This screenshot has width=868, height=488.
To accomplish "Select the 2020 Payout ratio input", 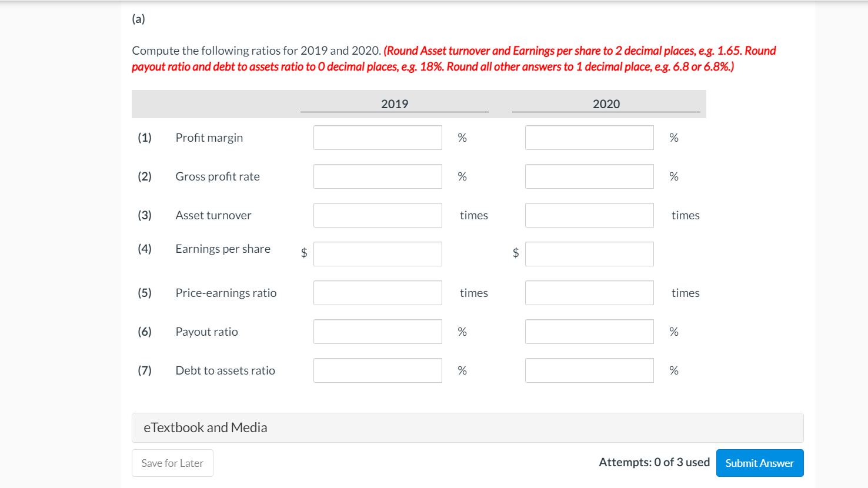I will tap(589, 331).
